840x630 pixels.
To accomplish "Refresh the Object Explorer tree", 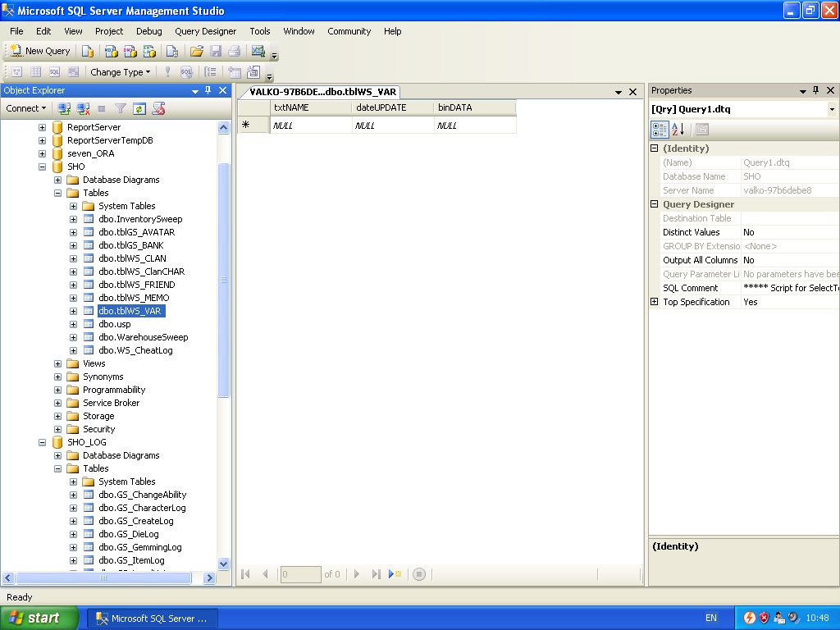I will click(139, 107).
